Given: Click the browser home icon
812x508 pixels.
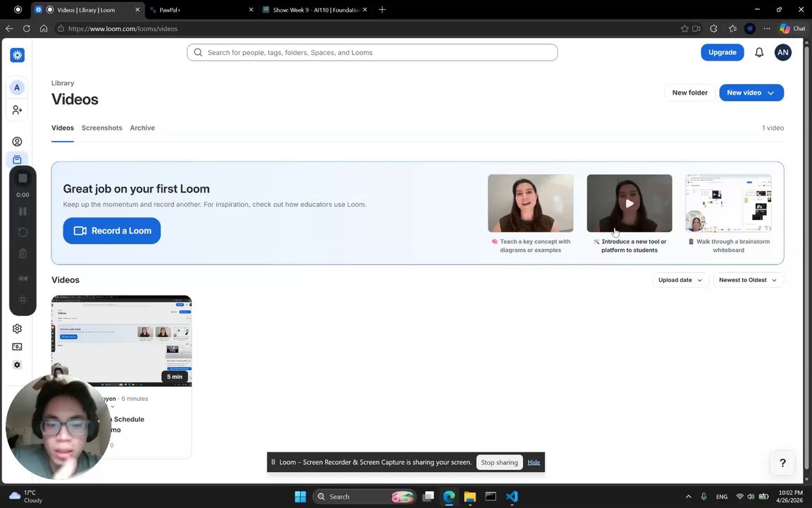Looking at the screenshot, I should pos(44,28).
